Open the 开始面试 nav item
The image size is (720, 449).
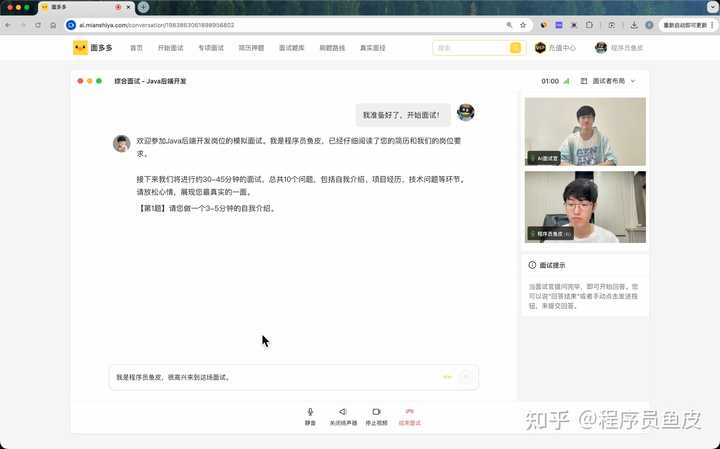[170, 48]
